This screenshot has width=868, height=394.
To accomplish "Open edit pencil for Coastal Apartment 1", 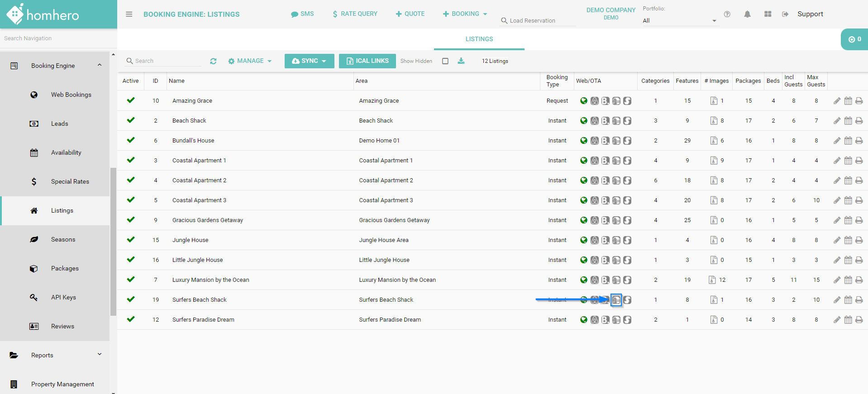I will [x=837, y=161].
